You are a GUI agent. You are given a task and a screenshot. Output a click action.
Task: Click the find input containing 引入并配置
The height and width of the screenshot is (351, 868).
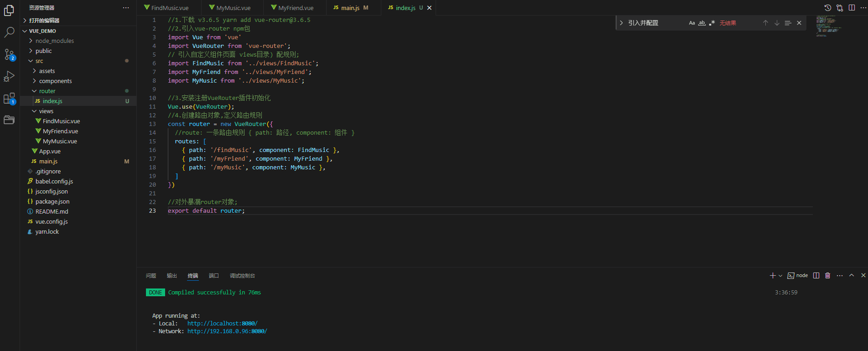point(657,23)
